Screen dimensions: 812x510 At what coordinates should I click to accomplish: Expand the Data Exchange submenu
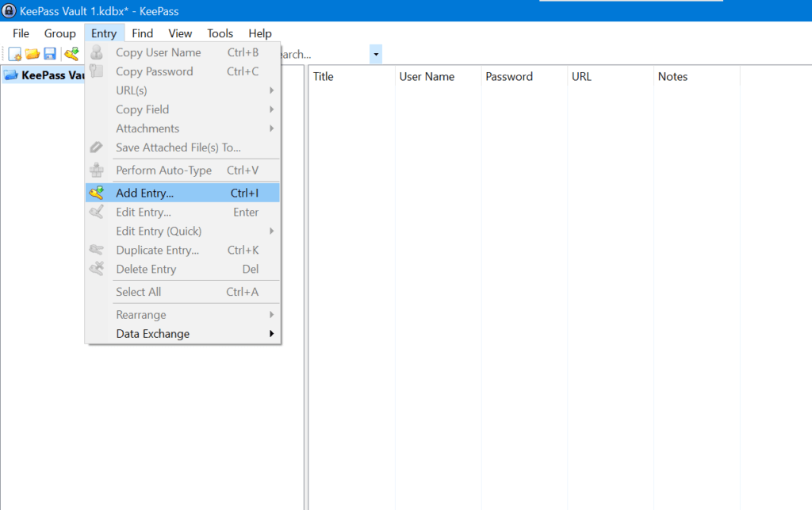coord(182,334)
